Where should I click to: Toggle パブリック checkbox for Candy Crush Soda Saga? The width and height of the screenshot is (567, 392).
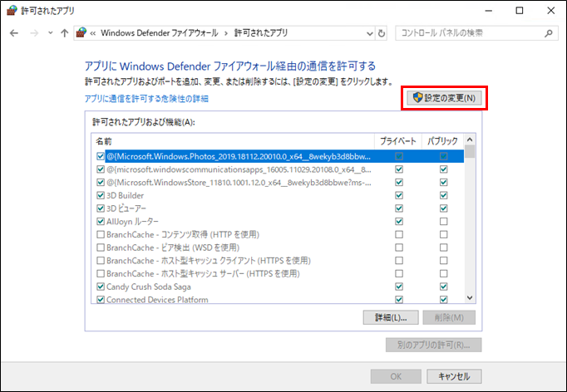[444, 287]
